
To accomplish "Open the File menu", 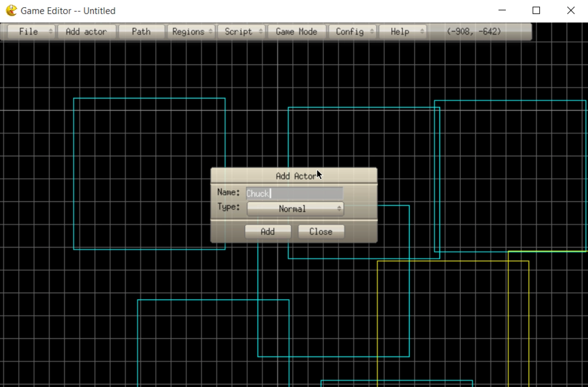I will pyautogui.click(x=31, y=32).
